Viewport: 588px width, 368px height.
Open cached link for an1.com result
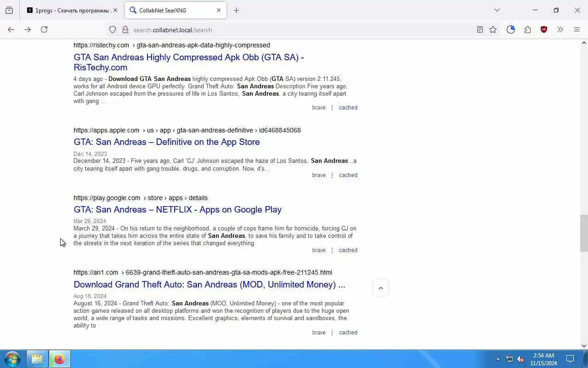click(348, 333)
